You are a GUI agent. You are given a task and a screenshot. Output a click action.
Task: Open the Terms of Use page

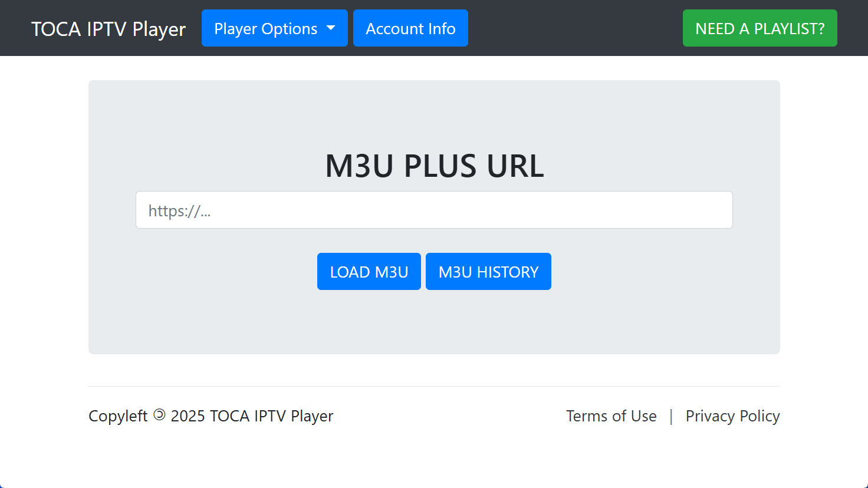(x=611, y=416)
